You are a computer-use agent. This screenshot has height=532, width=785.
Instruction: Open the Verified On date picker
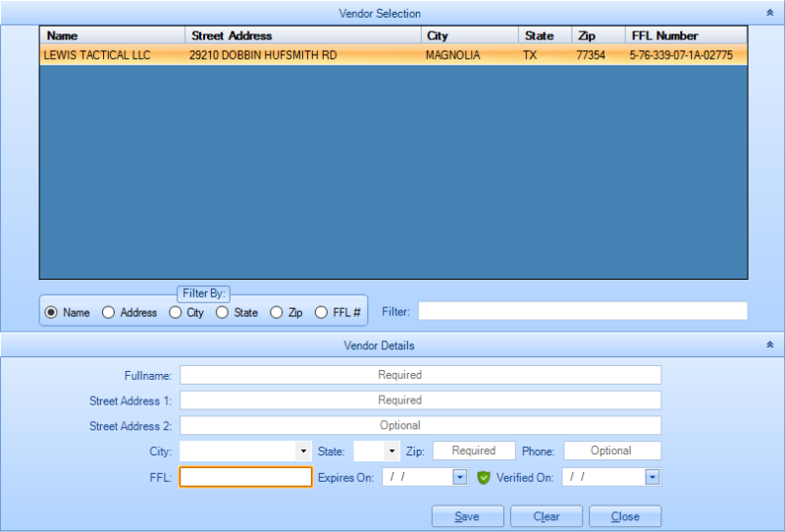tap(652, 477)
